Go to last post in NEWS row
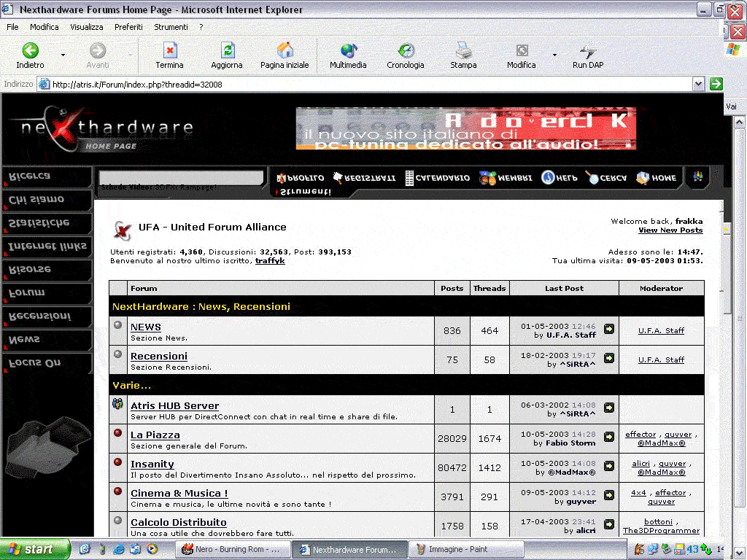The width and height of the screenshot is (747, 560). (x=609, y=329)
